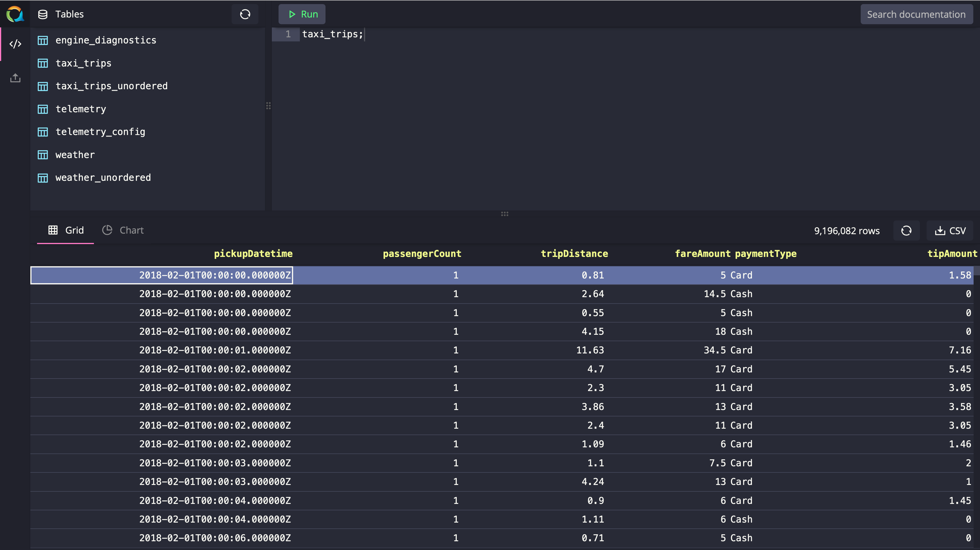Click the engine_diagnostics table icon

point(43,40)
